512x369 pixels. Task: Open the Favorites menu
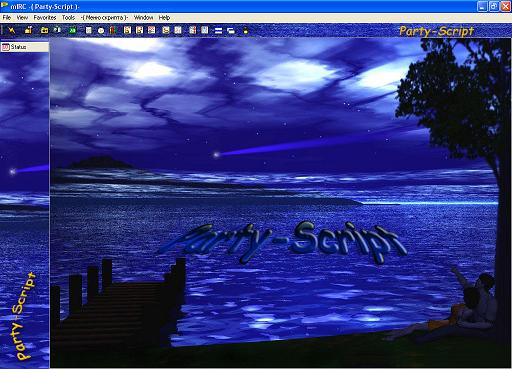pos(45,17)
